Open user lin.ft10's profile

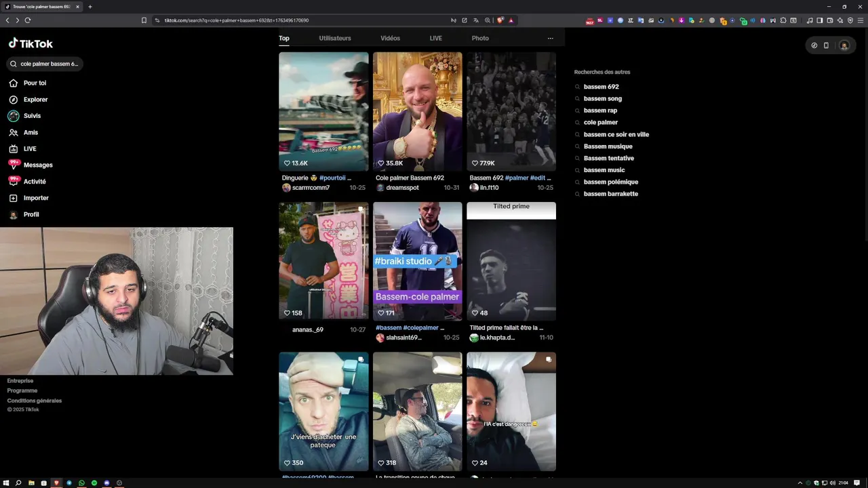pyautogui.click(x=484, y=188)
